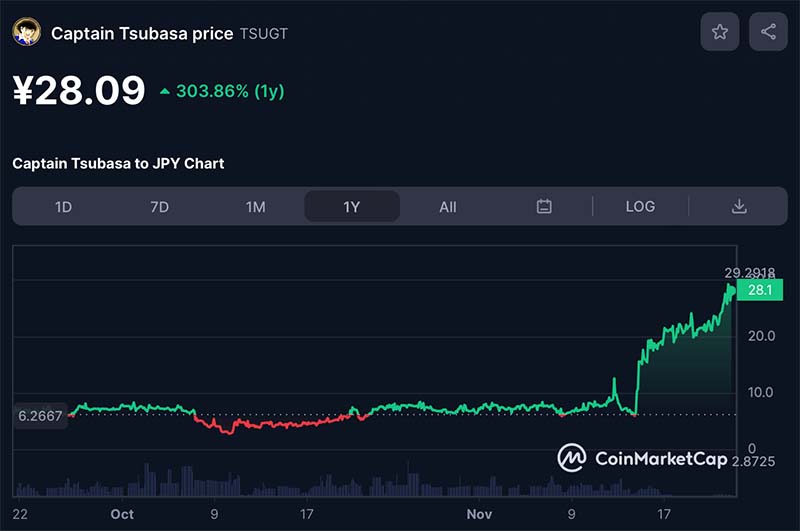Screen dimensions: 800x531
Task: Add Captain Tsubasa to watchlist star
Action: pos(719,32)
